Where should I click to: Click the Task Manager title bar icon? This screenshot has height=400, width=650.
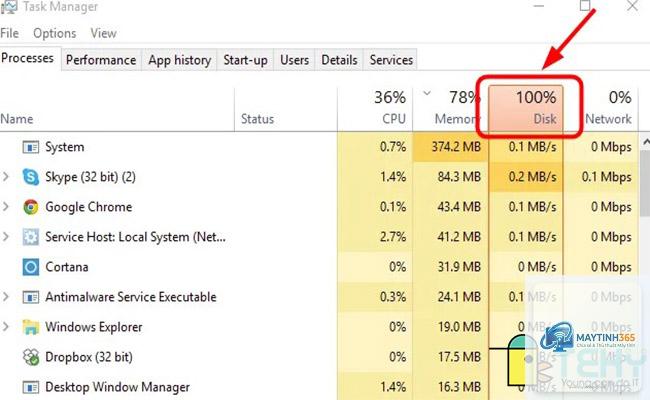click(8, 7)
